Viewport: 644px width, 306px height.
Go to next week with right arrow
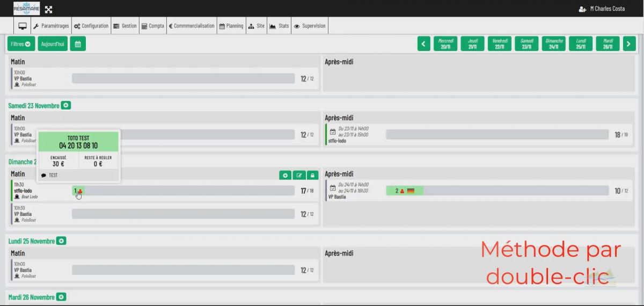[630, 44]
